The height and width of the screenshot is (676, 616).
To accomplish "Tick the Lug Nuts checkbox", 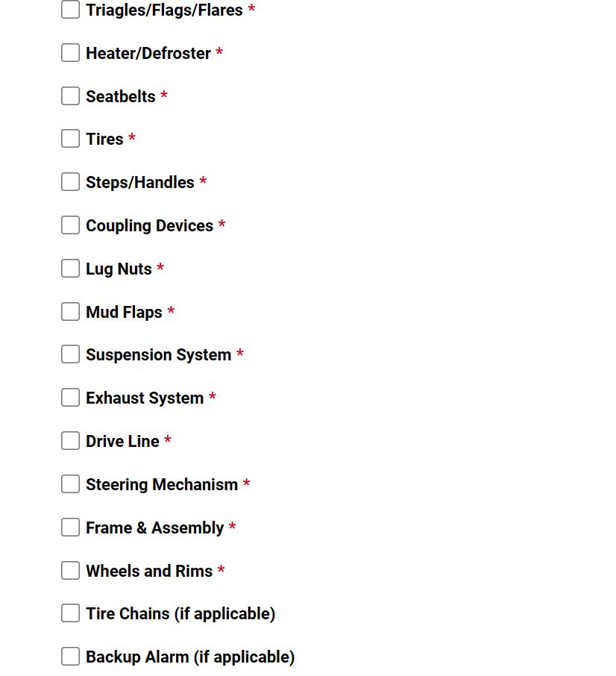I will (x=70, y=268).
